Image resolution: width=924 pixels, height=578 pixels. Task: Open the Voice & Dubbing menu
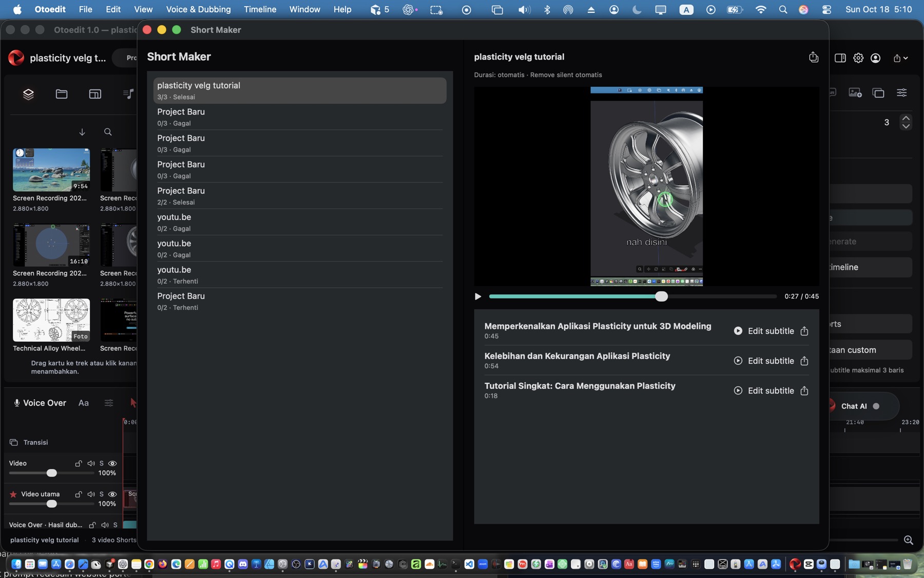(198, 9)
